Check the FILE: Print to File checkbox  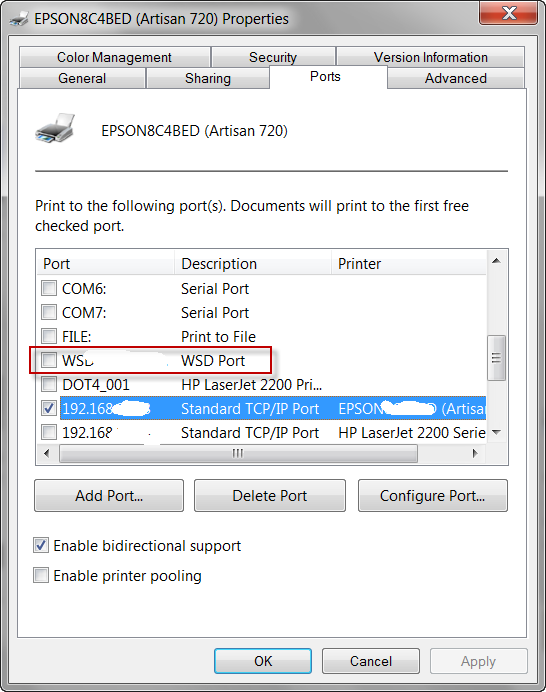point(49,336)
